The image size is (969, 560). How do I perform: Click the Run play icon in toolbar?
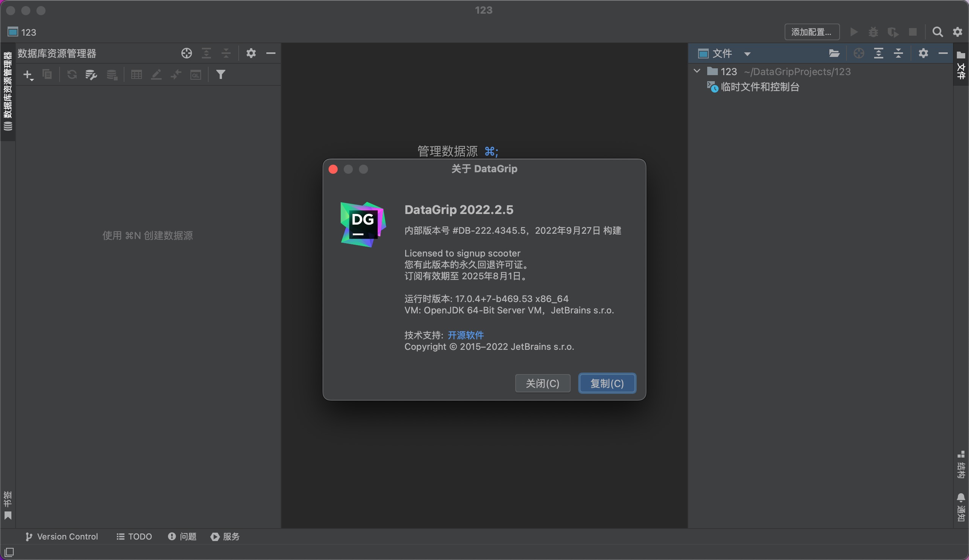854,32
